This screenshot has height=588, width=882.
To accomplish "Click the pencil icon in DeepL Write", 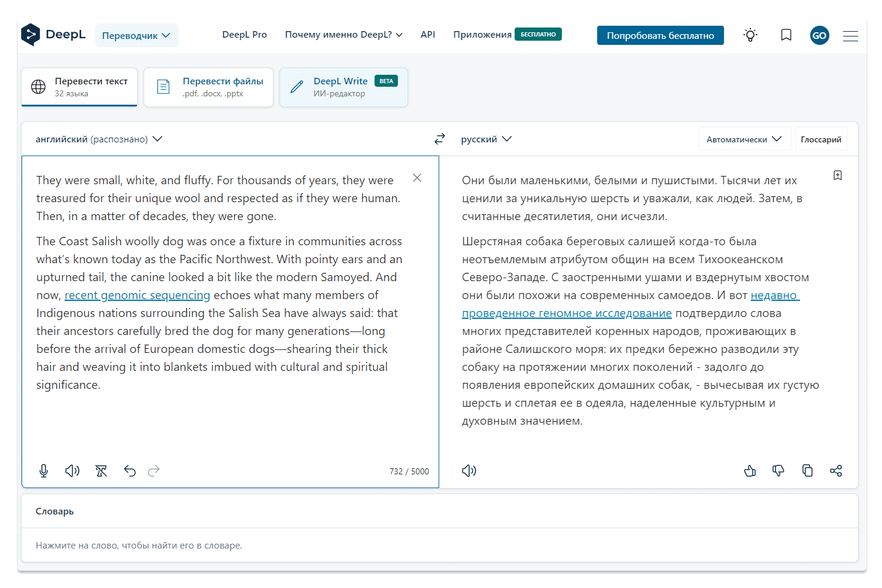I will pos(297,87).
